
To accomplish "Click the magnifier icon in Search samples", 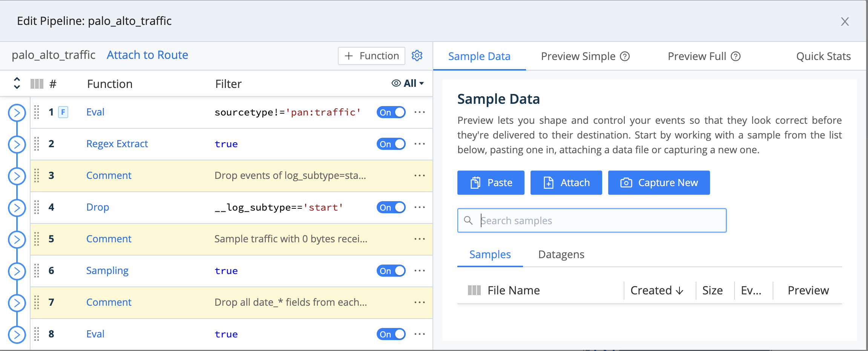I will point(469,220).
